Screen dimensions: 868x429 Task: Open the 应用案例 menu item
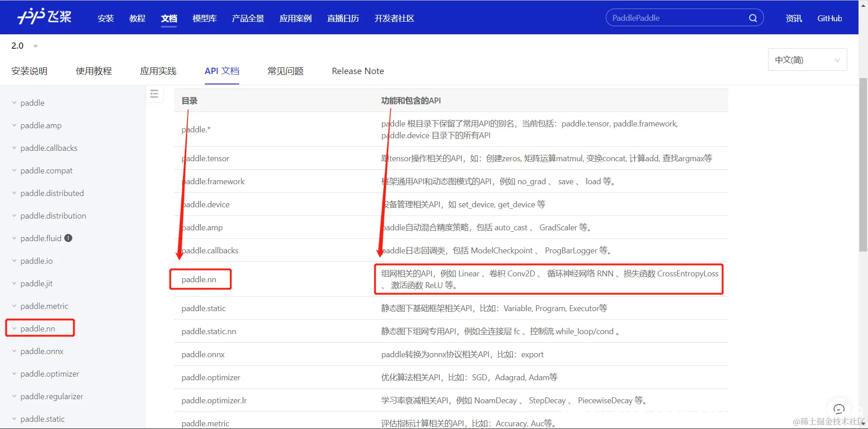pos(295,19)
